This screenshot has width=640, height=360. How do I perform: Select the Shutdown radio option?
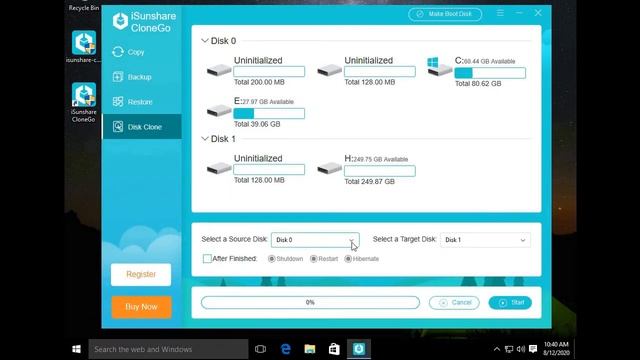pyautogui.click(x=271, y=259)
